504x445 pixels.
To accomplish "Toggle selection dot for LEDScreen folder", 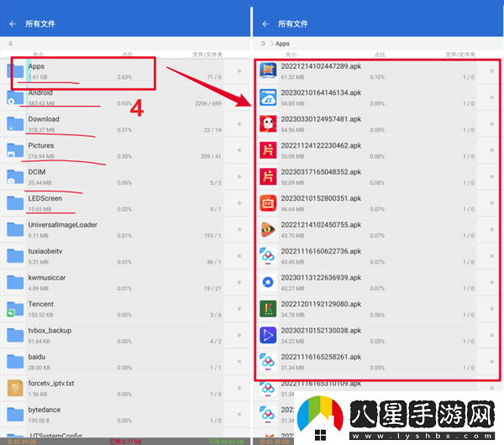I will click(239, 203).
